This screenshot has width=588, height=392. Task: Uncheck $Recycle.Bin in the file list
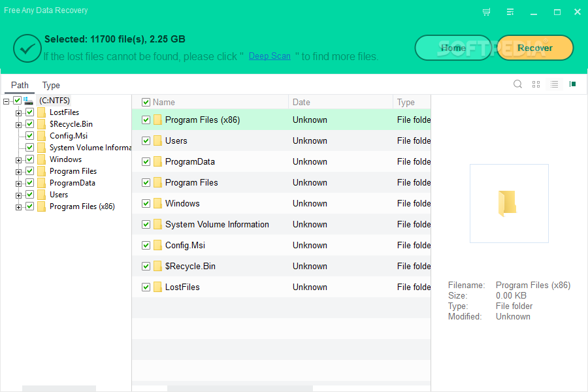[146, 267]
